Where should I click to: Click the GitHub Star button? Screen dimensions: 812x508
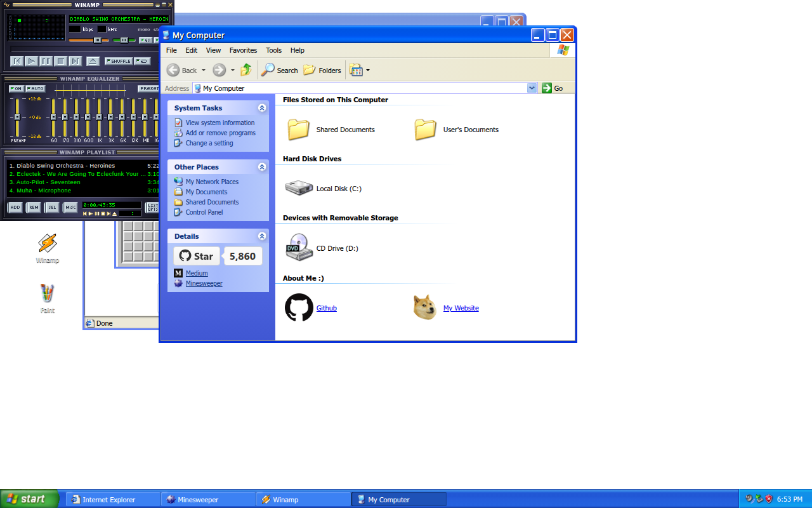[x=197, y=256]
